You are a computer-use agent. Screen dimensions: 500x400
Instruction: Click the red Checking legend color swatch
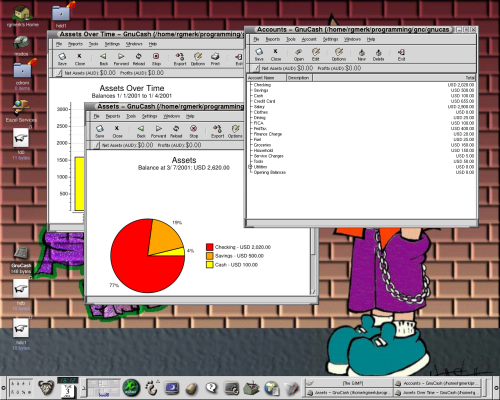[210, 247]
